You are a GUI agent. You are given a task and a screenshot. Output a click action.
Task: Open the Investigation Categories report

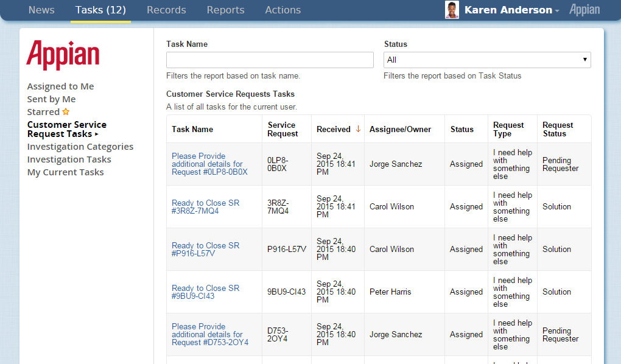coord(80,147)
